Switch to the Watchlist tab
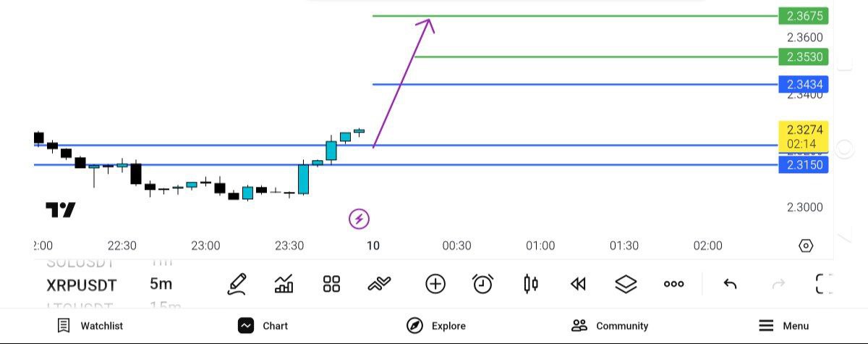Viewport: 868px width, 344px height. [90, 326]
